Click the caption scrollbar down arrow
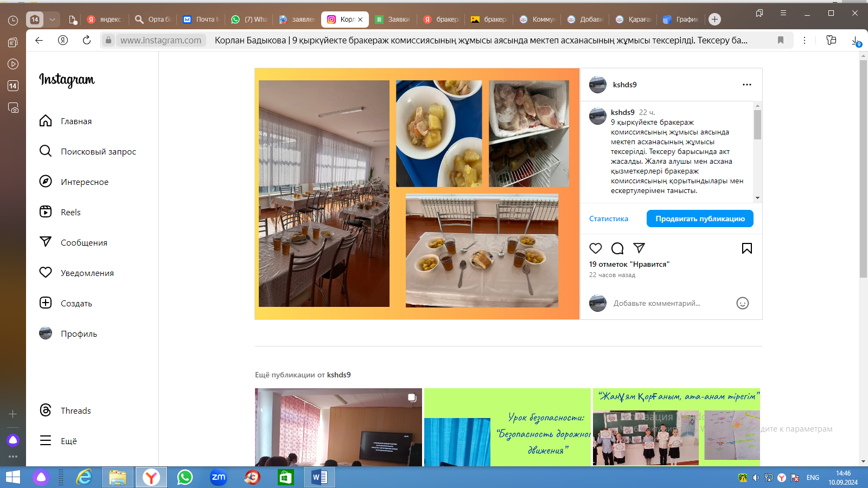 pos(757,198)
